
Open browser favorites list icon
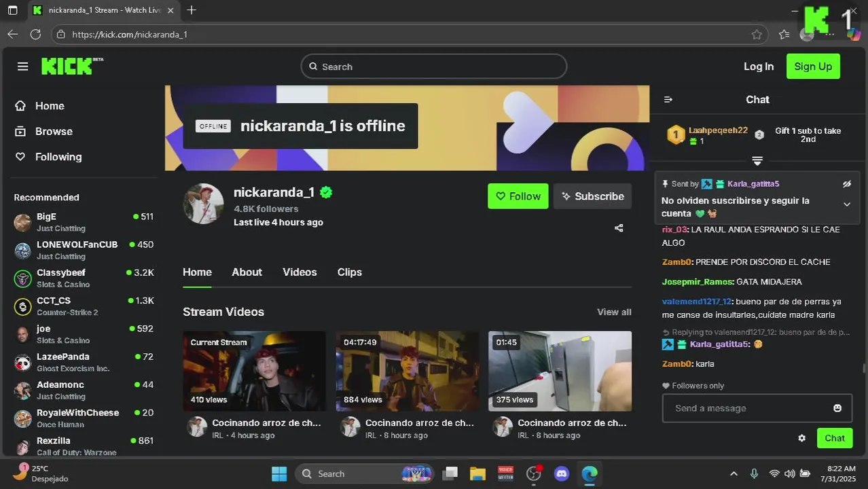point(784,35)
